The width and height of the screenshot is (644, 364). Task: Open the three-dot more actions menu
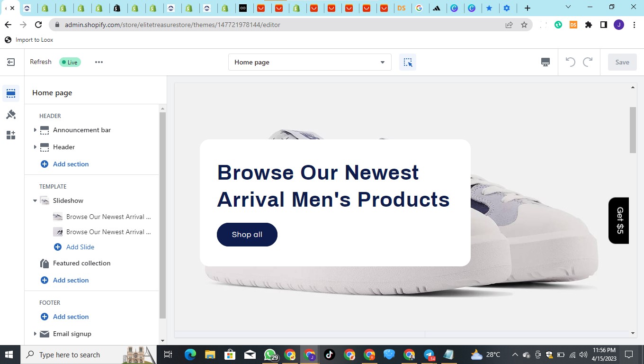pos(98,62)
